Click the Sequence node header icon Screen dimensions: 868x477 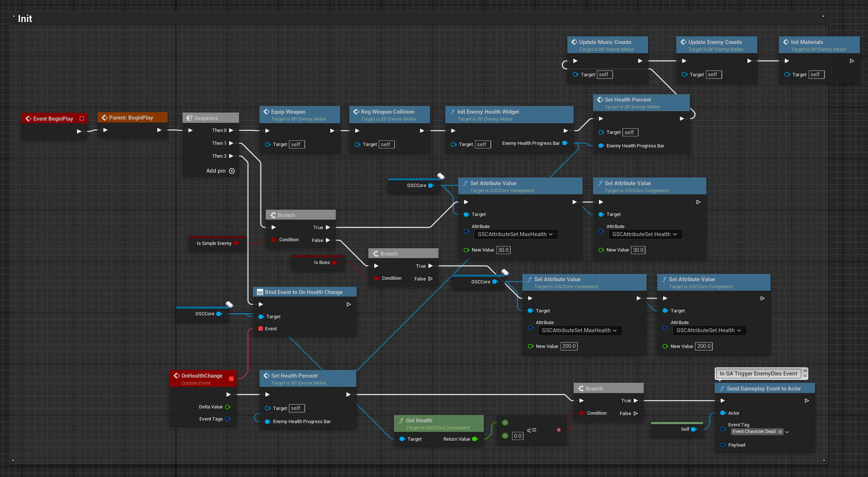click(189, 118)
